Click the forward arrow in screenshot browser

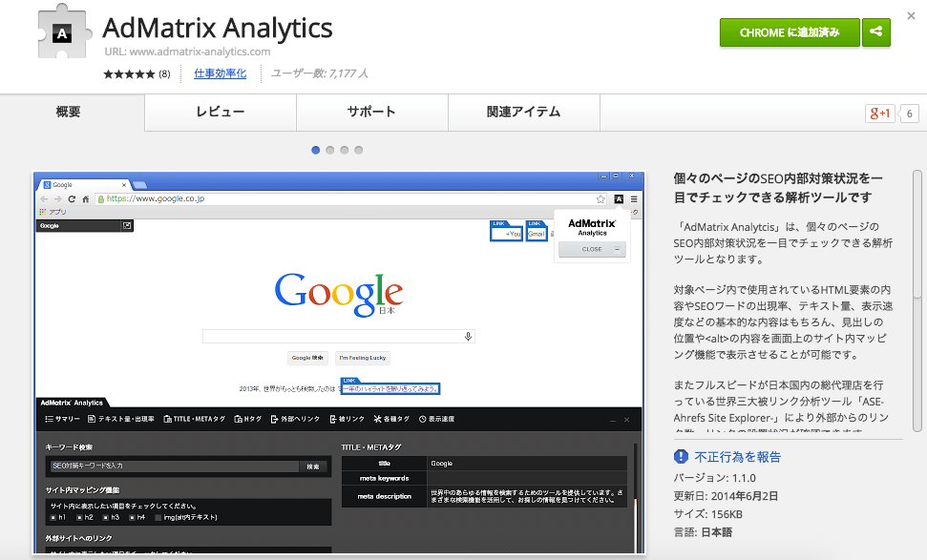click(x=57, y=199)
